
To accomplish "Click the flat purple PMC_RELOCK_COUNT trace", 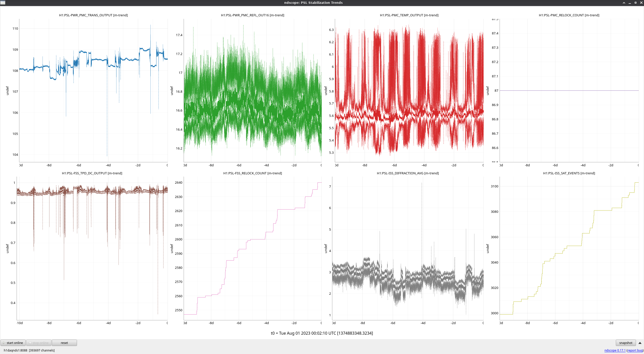I will [569, 90].
